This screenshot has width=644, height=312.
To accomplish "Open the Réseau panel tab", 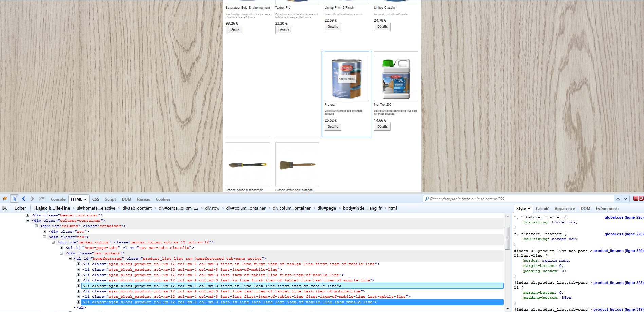I will pos(144,199).
